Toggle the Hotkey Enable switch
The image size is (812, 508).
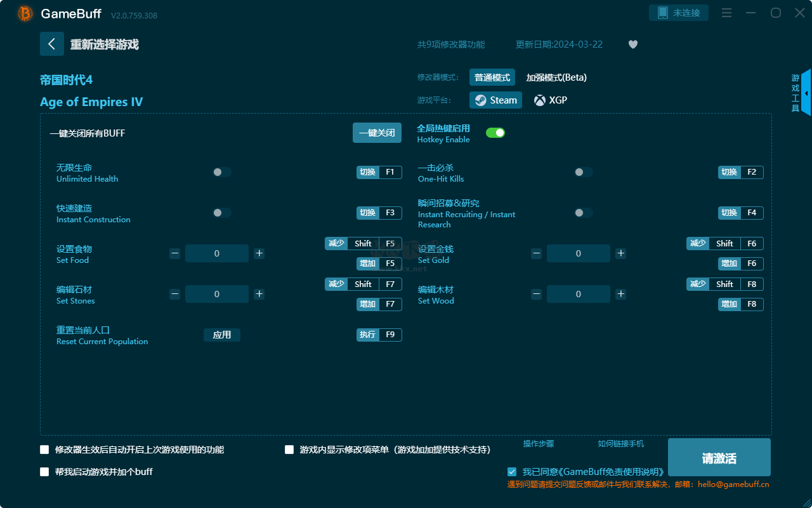(495, 133)
